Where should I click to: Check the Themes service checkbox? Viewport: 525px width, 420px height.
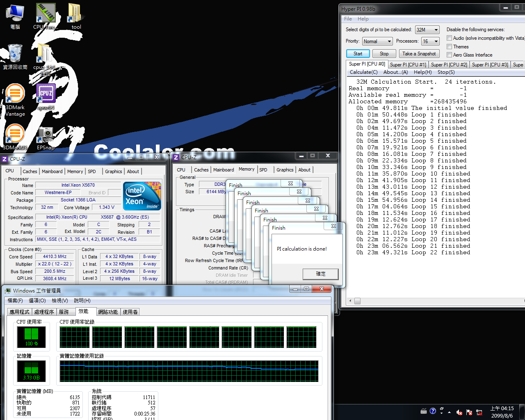click(x=450, y=47)
